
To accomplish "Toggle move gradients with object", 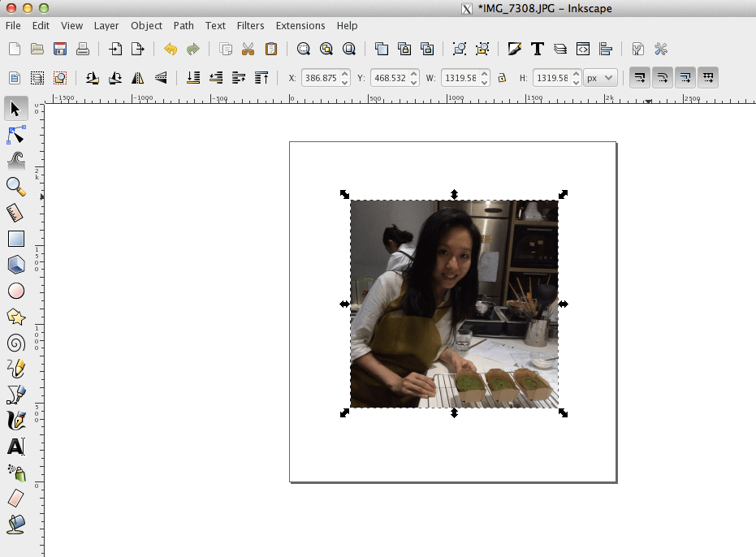I will click(685, 78).
